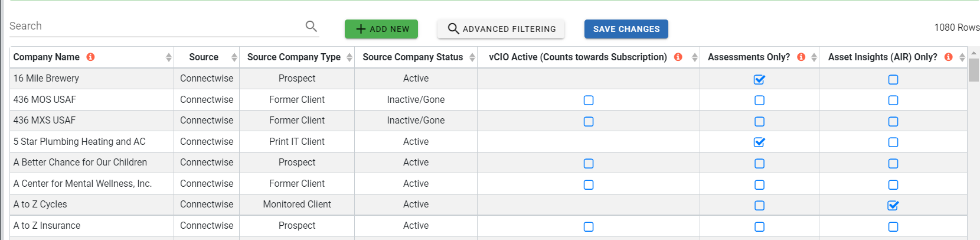
Task: Uncheck Assessments Only for 16 Mile Brewery
Action: tap(759, 79)
